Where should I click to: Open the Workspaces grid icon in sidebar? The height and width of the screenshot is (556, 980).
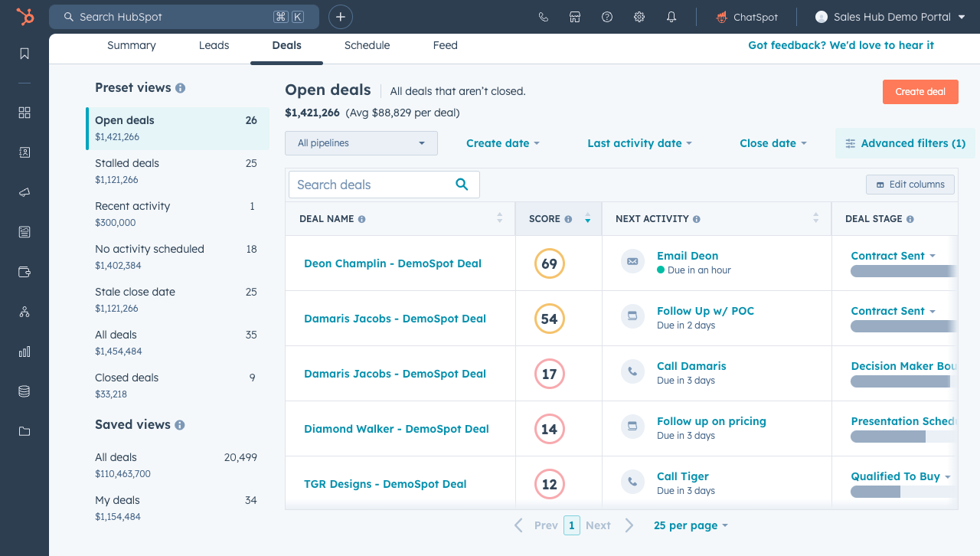[x=24, y=113]
